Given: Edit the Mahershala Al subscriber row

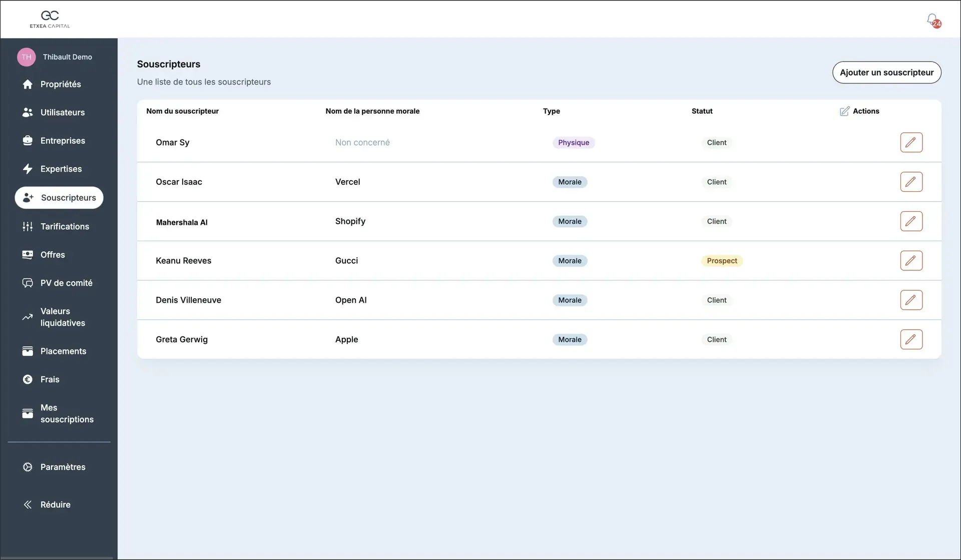Looking at the screenshot, I should [x=911, y=221].
